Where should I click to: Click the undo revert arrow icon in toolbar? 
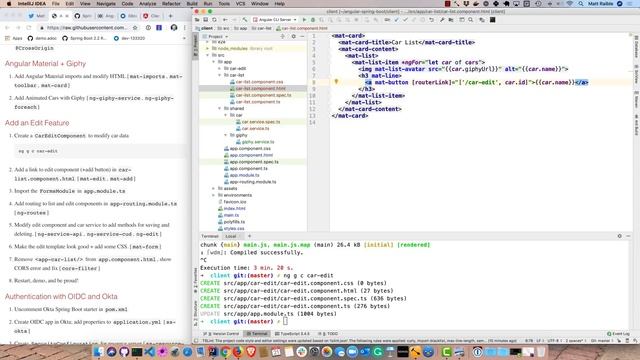(431, 20)
